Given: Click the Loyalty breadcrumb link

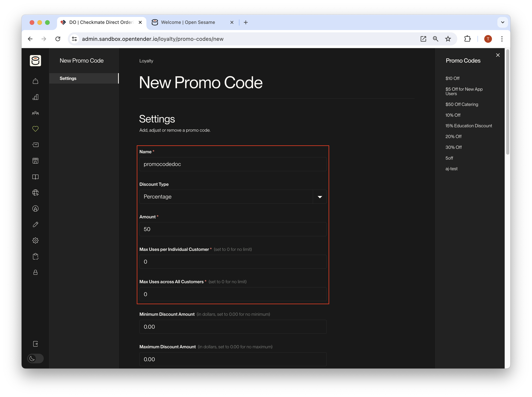Looking at the screenshot, I should tap(146, 61).
